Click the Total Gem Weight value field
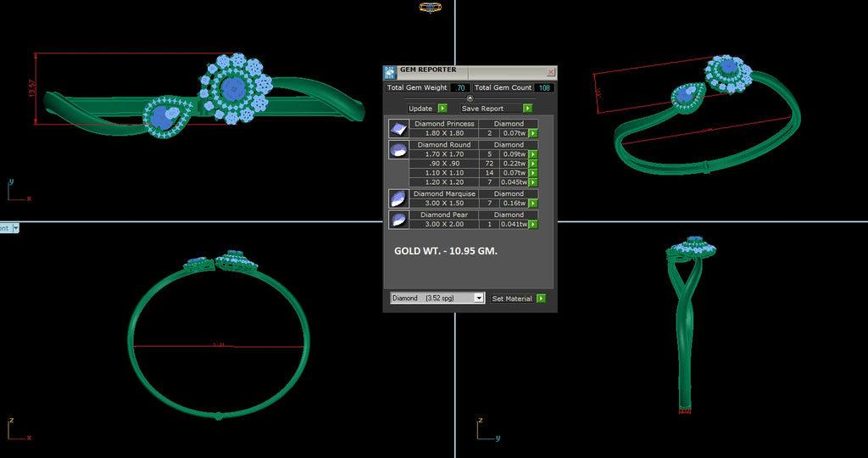This screenshot has height=458, width=868. click(460, 87)
